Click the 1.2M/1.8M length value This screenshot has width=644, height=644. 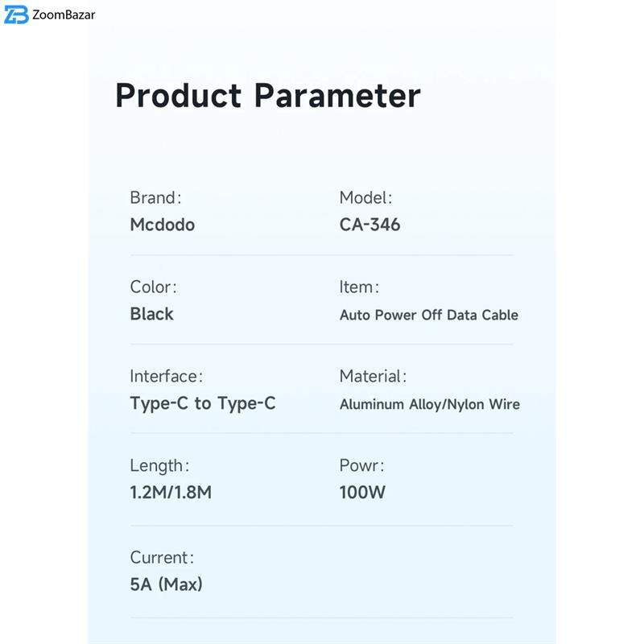click(x=171, y=493)
